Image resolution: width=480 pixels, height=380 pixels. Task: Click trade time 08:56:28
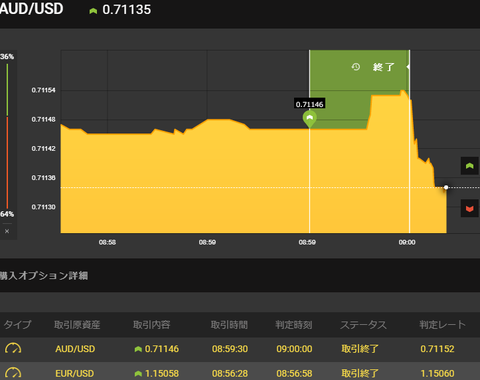(230, 373)
